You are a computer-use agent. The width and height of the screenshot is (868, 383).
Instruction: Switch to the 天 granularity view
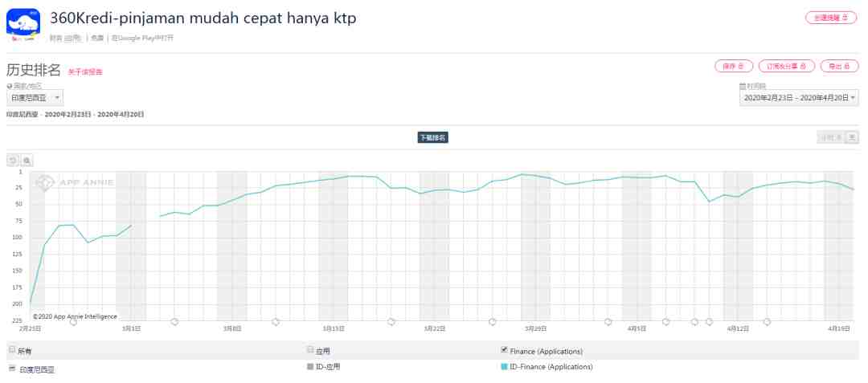[x=852, y=137]
